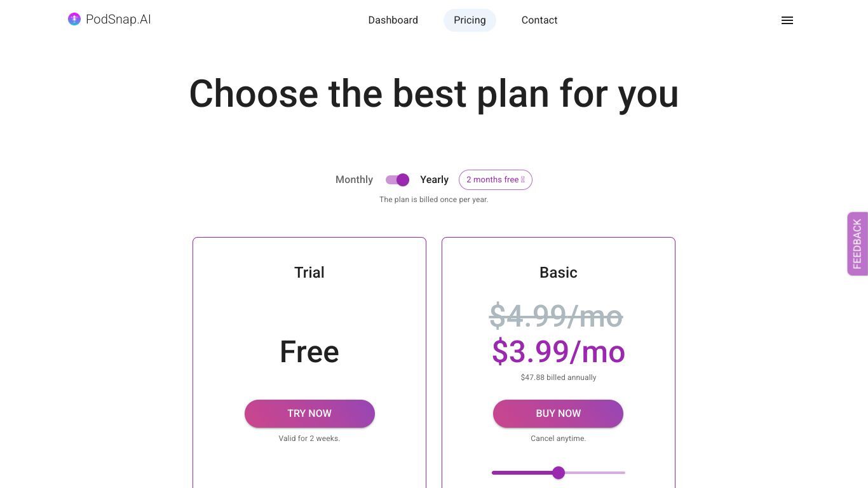This screenshot has height=488, width=868.
Task: Click the TRY NOW button
Action: pos(309,414)
